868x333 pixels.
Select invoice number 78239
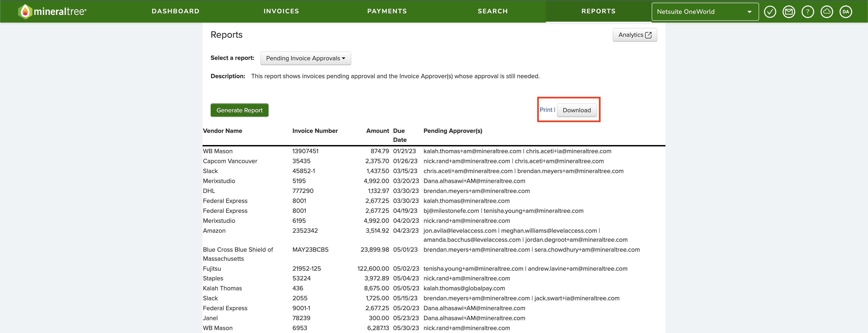tap(302, 318)
